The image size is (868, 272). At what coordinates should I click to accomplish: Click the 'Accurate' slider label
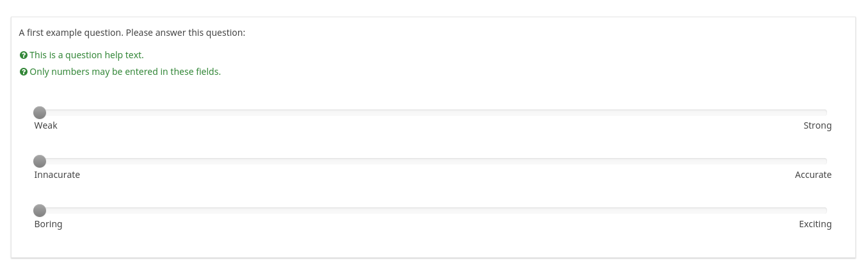[813, 175]
